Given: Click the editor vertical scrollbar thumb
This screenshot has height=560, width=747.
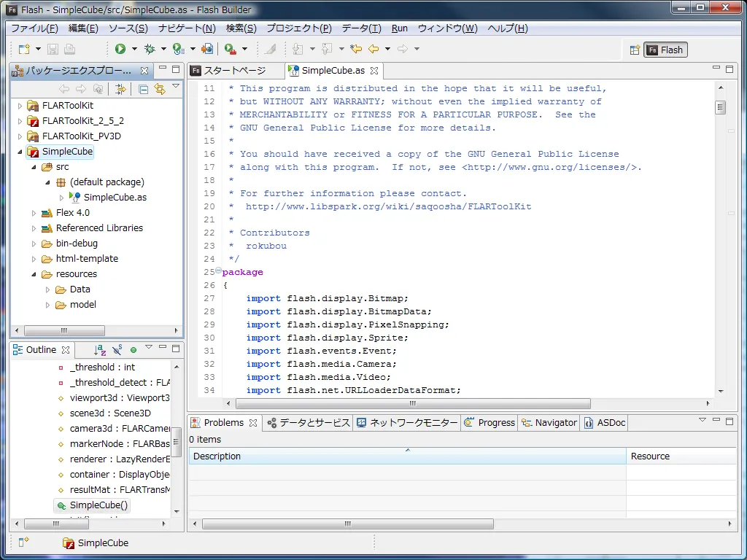Looking at the screenshot, I should 720,108.
